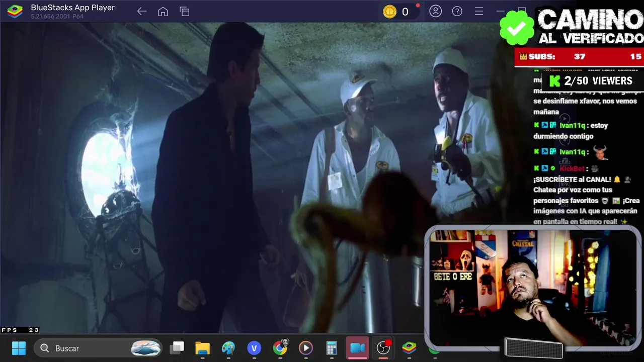Image resolution: width=644 pixels, height=362 pixels.
Task: Click the landscape image in the search box
Action: 146,348
